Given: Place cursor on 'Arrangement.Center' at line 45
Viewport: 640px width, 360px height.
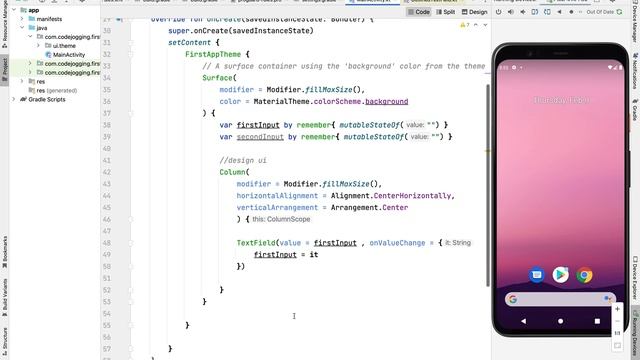Looking at the screenshot, I should pos(369,207).
